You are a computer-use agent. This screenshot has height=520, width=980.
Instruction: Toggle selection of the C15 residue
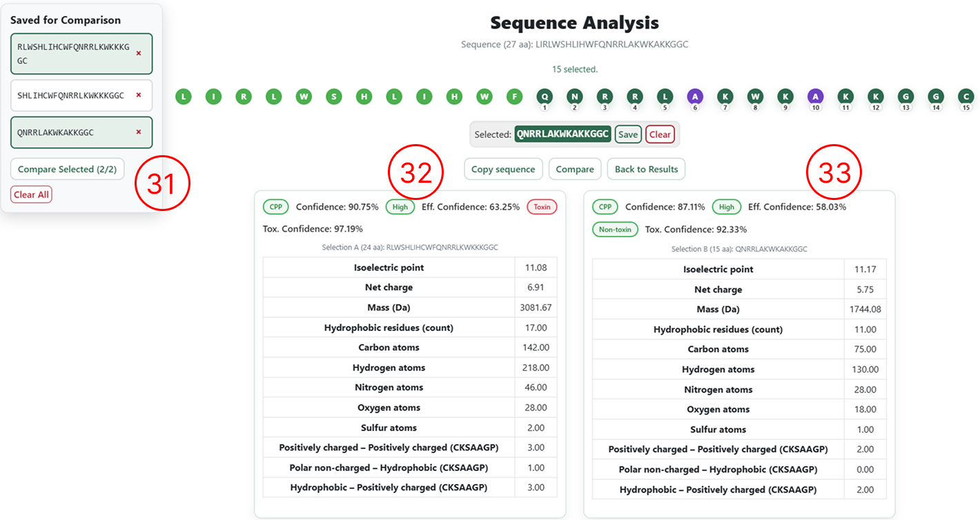point(966,97)
